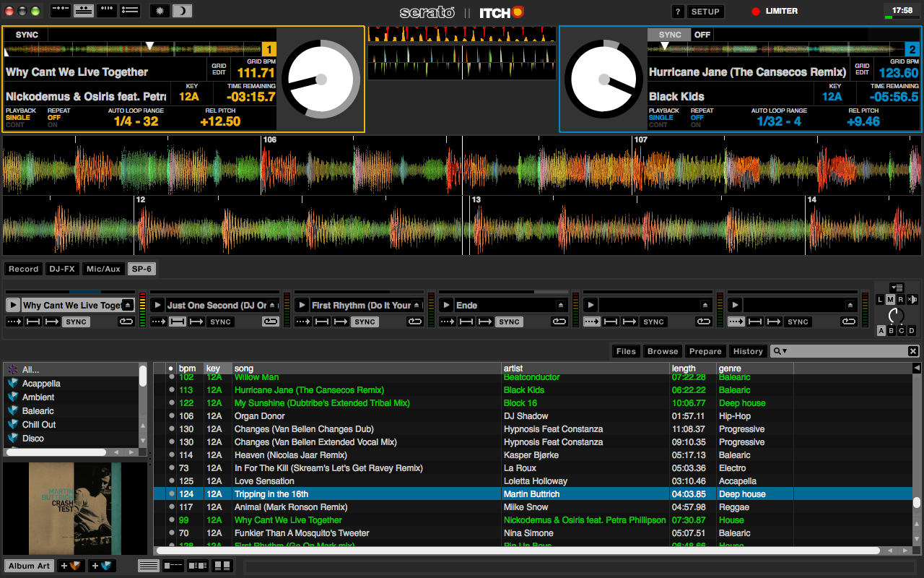Turn deck 2 sync OFF
This screenshot has height=578, width=924.
[702, 35]
